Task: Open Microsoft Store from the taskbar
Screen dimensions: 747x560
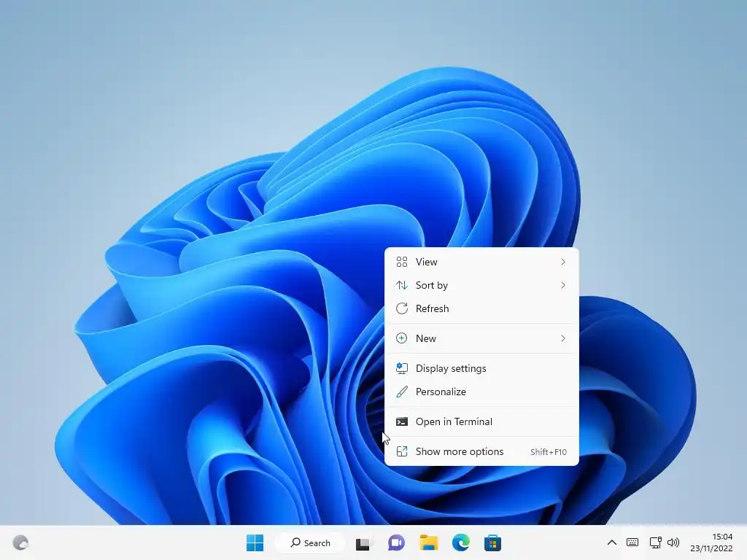Action: pos(492,542)
